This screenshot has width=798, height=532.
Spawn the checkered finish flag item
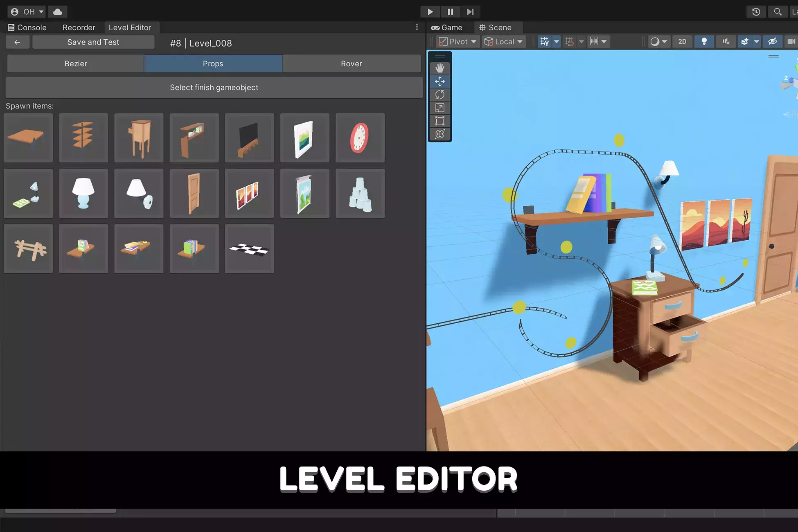pos(249,249)
